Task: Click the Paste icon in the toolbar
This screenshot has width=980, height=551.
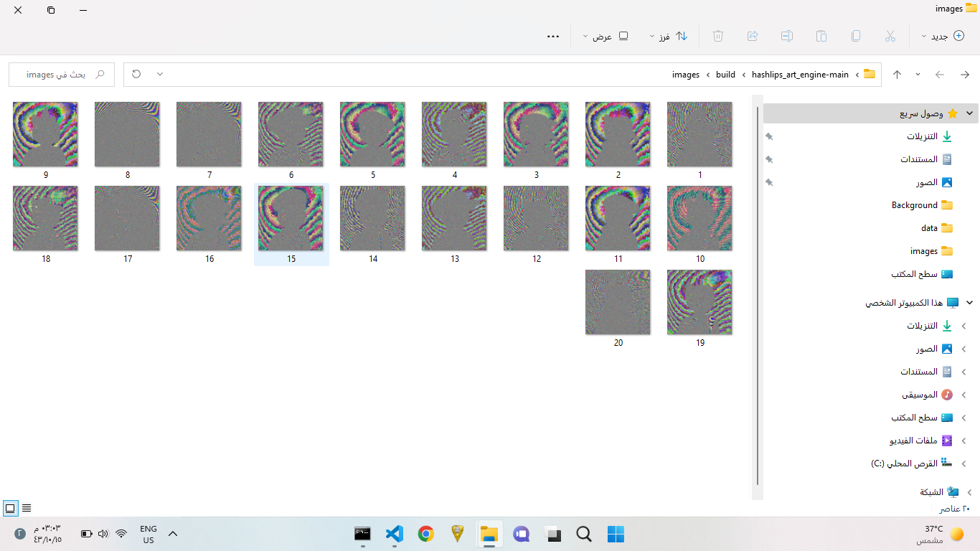Action: point(821,35)
